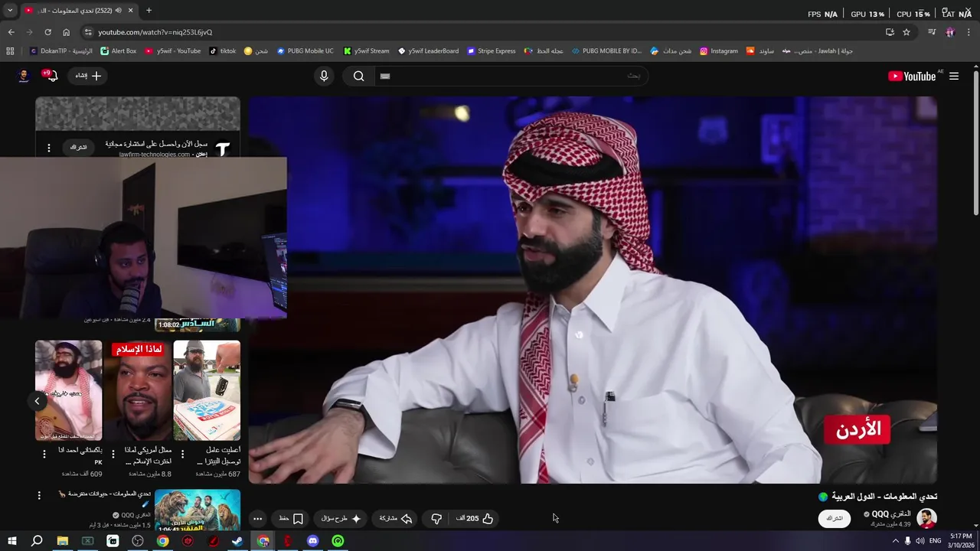The width and height of the screenshot is (980, 551).
Task: Open options for animal challenge video
Action: point(39,496)
